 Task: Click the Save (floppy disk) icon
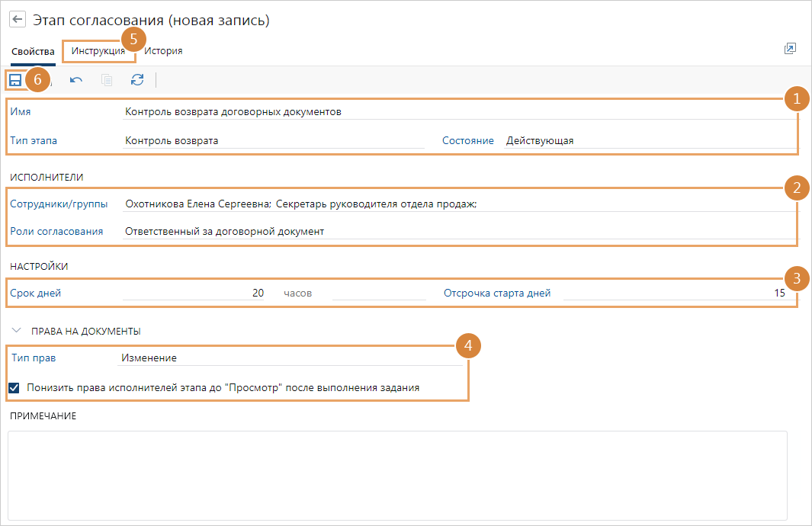click(15, 79)
